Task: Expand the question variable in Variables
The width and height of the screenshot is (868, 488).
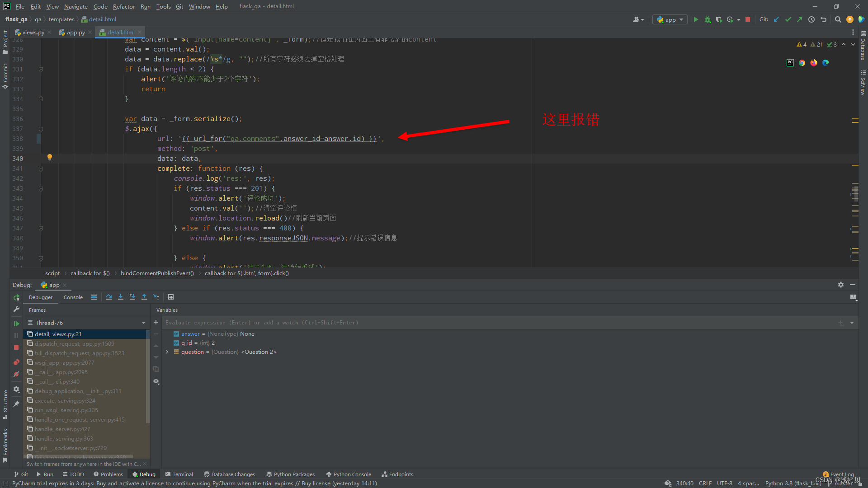Action: [x=167, y=352]
